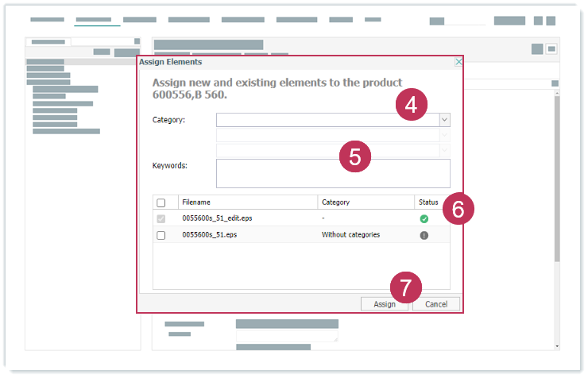The image size is (588, 378).
Task: Click the red callout marker 7
Action: 405,287
